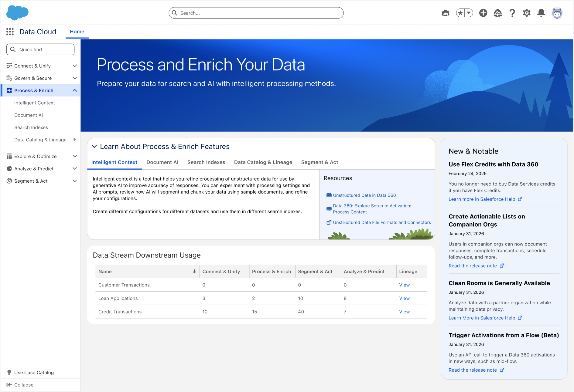Click external link icon beside Clean Rooms link
574x392 pixels.
[520, 318]
